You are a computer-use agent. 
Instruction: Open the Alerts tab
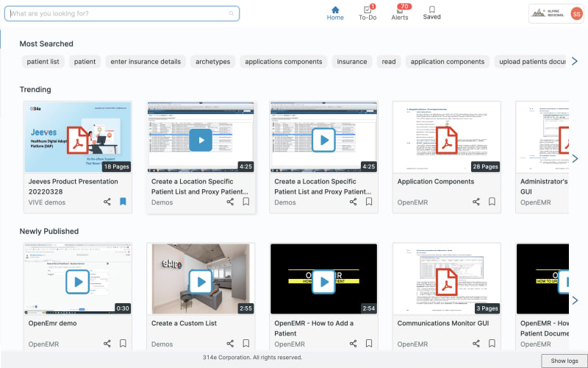[x=400, y=13]
